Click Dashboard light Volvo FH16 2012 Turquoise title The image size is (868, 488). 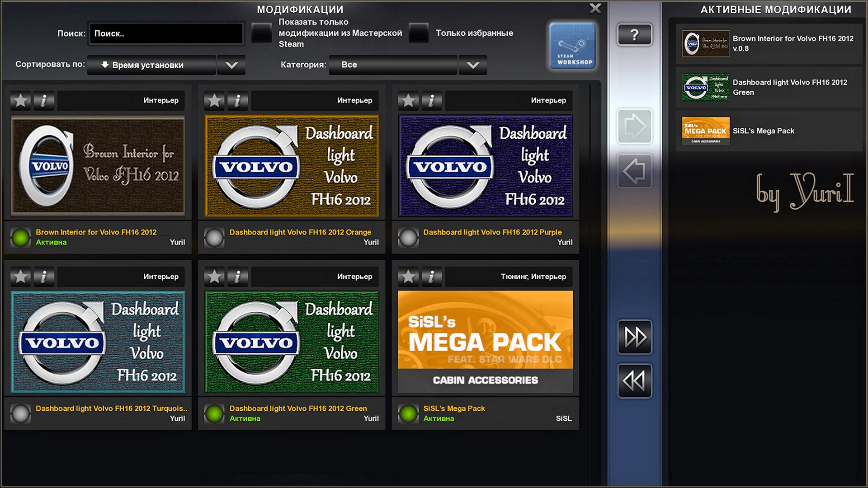[x=111, y=408]
